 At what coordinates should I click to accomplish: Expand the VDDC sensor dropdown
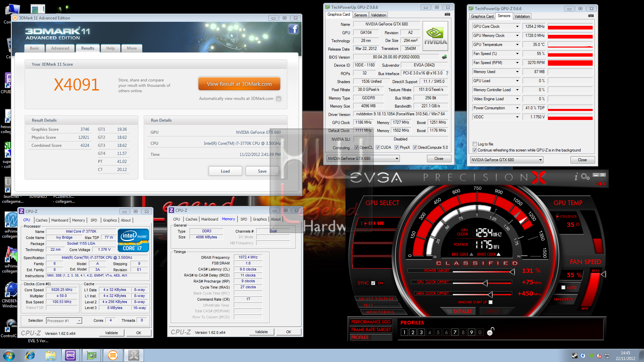click(x=517, y=117)
